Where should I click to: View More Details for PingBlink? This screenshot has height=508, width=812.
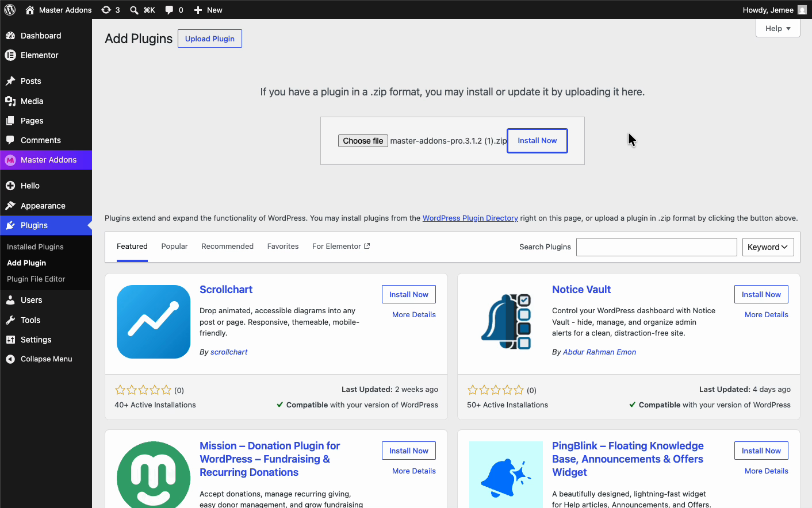pyautogui.click(x=767, y=471)
